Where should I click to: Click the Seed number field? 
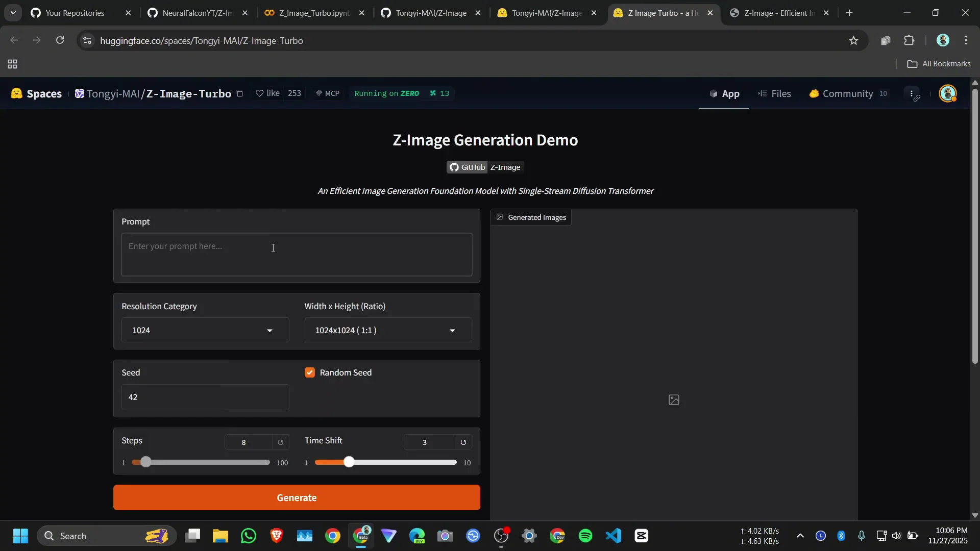(x=205, y=397)
